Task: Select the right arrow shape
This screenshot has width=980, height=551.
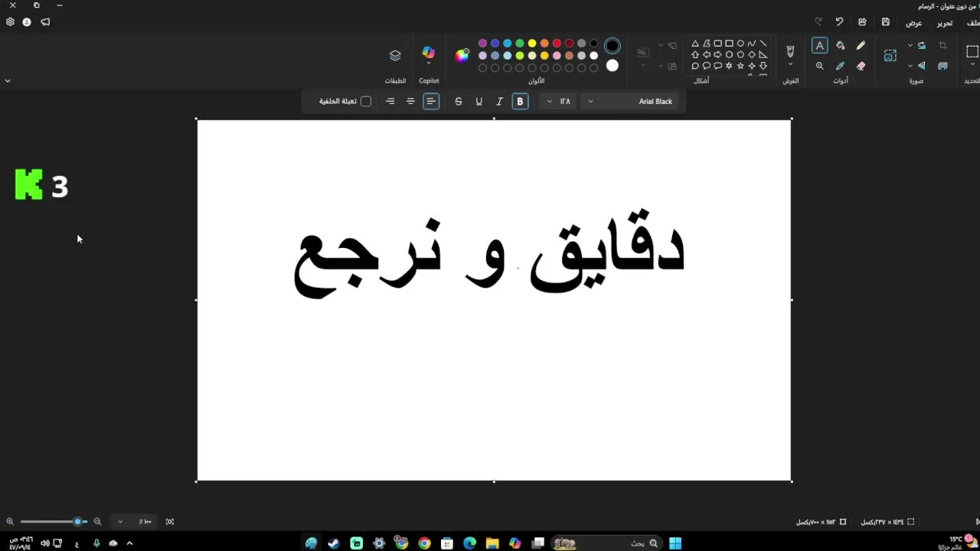Action: 718,54
